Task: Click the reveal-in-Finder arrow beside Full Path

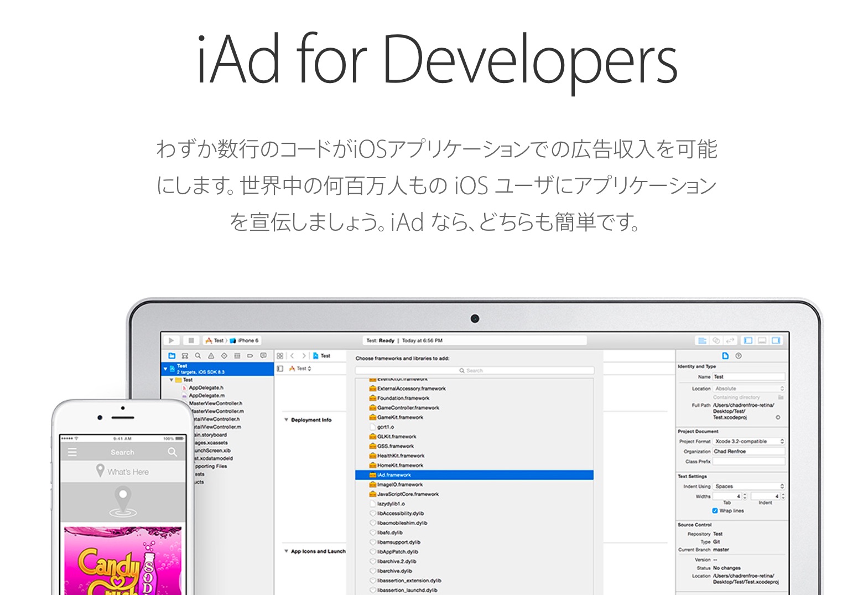Action: coord(778,417)
